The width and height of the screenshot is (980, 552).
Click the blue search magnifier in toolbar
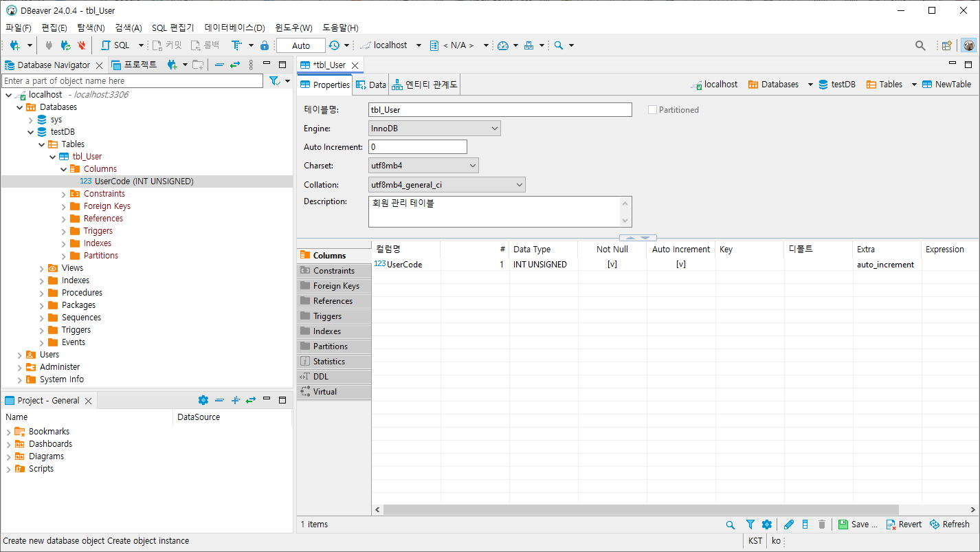pyautogui.click(x=559, y=45)
